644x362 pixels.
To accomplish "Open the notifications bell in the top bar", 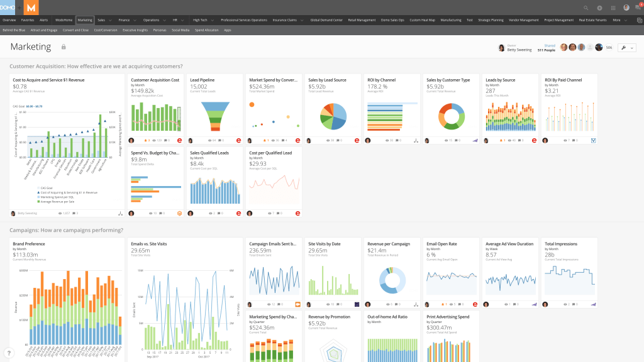I will click(x=637, y=8).
